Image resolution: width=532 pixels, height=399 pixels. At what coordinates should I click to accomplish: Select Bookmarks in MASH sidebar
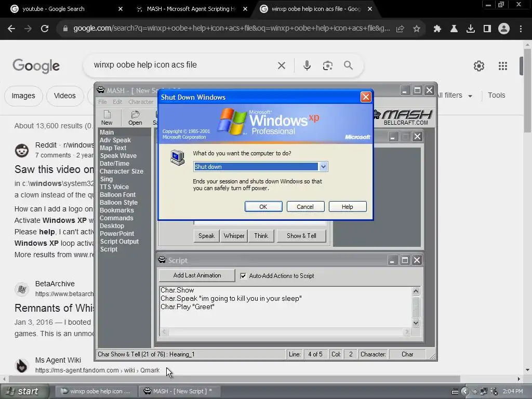coord(117,210)
